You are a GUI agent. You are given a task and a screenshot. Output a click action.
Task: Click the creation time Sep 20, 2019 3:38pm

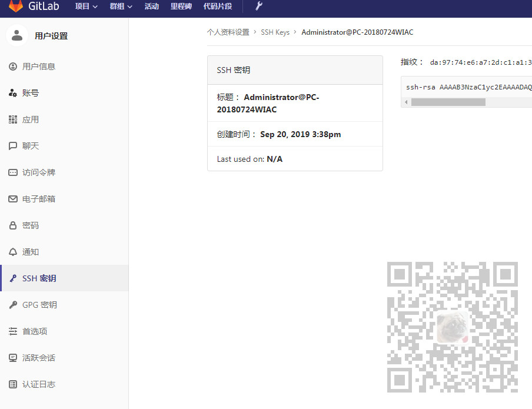(x=300, y=134)
